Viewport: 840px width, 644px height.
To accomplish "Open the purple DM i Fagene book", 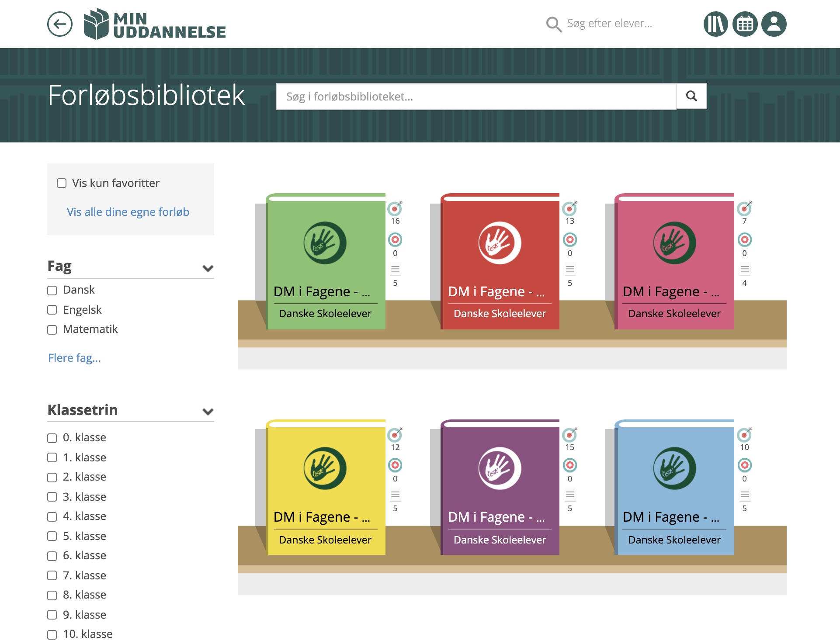I will pyautogui.click(x=500, y=487).
